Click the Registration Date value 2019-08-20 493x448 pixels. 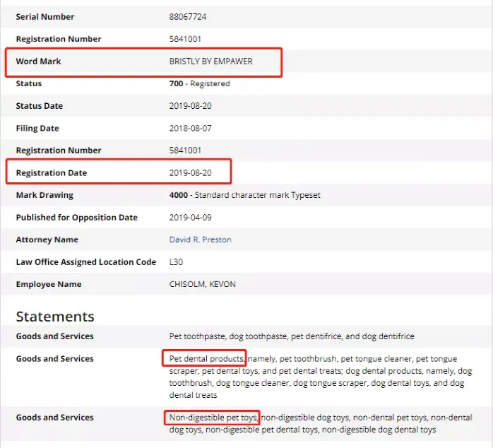tap(190, 173)
